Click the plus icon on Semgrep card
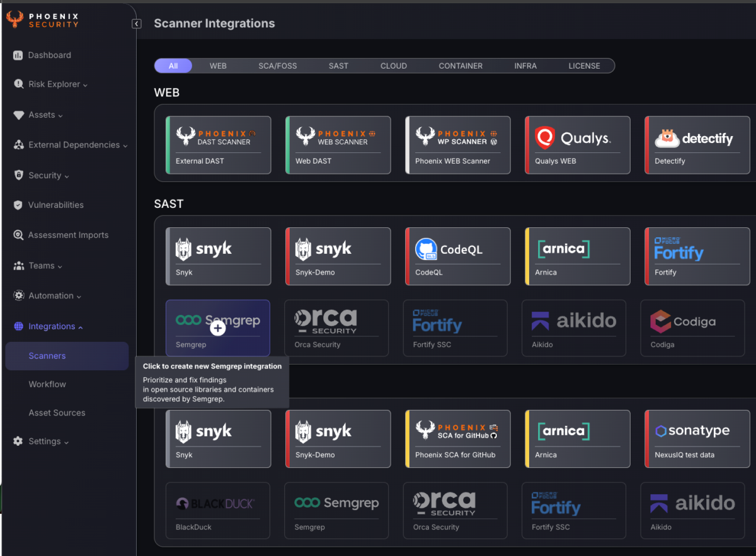This screenshot has height=556, width=756. coord(217,328)
